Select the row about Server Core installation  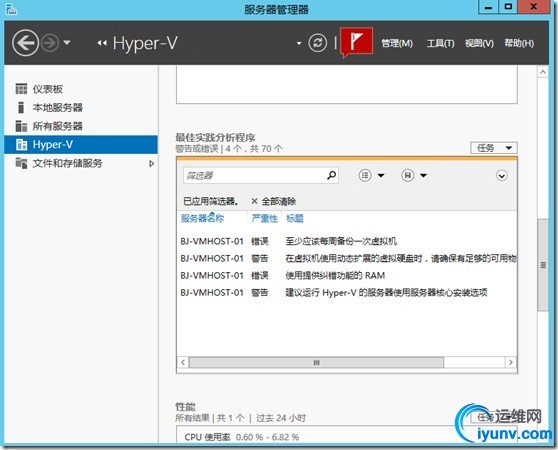[x=347, y=293]
